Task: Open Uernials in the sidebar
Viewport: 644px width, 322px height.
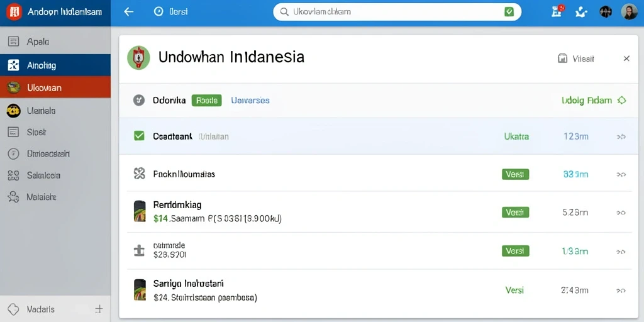Action: [x=55, y=111]
